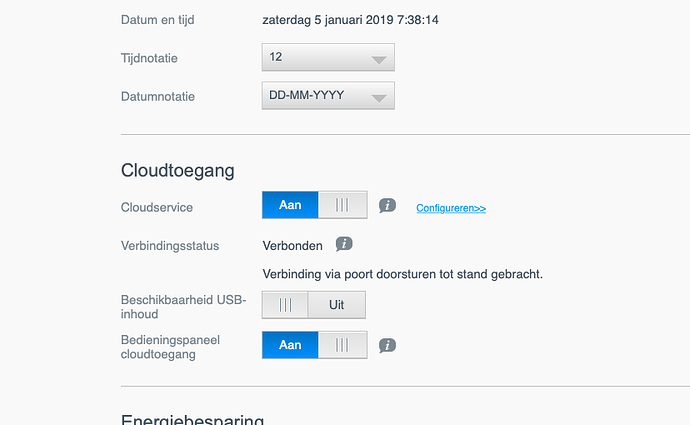Click info icon next to Bedieningspaneel cloudtoegang toggle
Screen dimensions: 690x425
coord(388,345)
